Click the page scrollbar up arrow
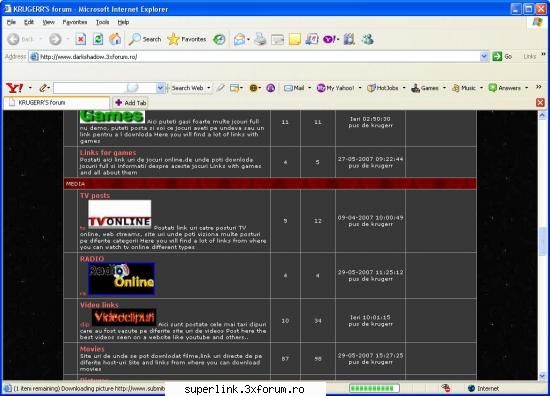Image resolution: width=550 pixels, height=396 pixels. [x=542, y=115]
